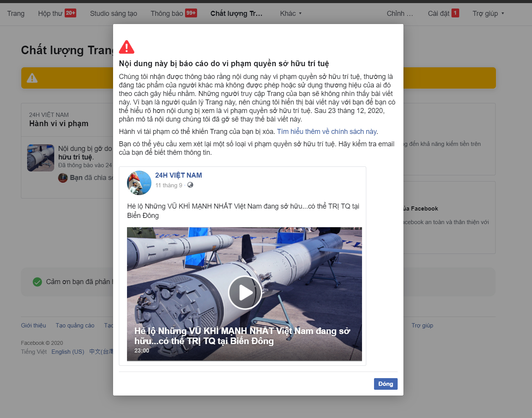Expand the Khác dropdown menu
This screenshot has height=418, width=532.
point(291,14)
